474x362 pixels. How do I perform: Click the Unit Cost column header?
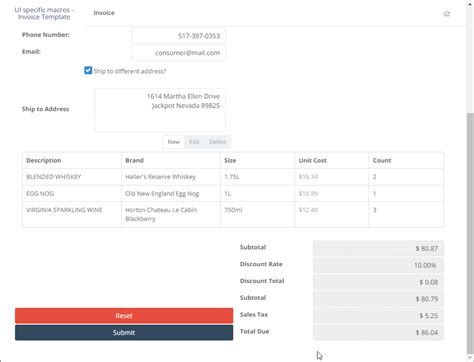[x=332, y=160]
